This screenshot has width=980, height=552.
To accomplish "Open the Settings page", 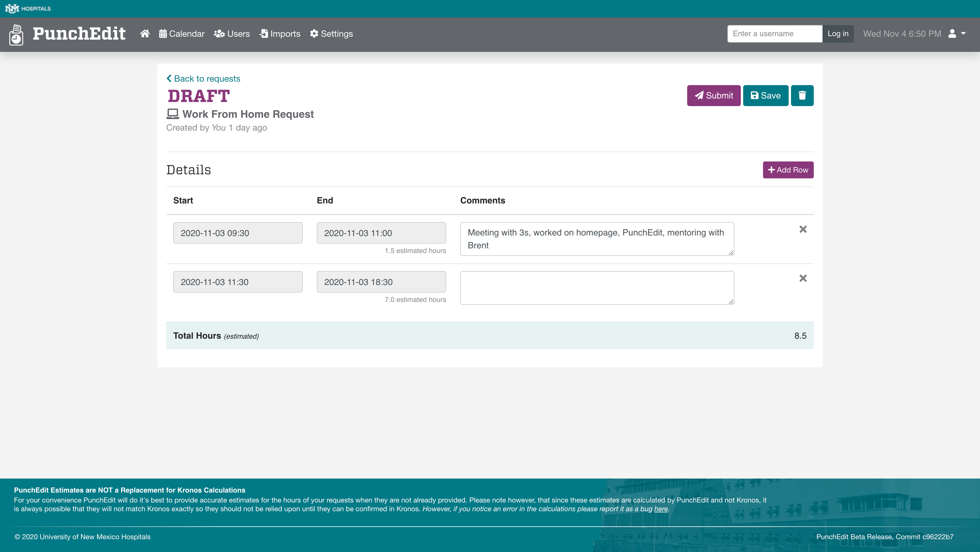I will (x=331, y=34).
